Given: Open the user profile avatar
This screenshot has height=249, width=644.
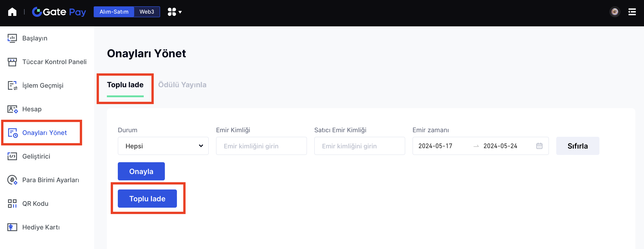Looking at the screenshot, I should (614, 12).
